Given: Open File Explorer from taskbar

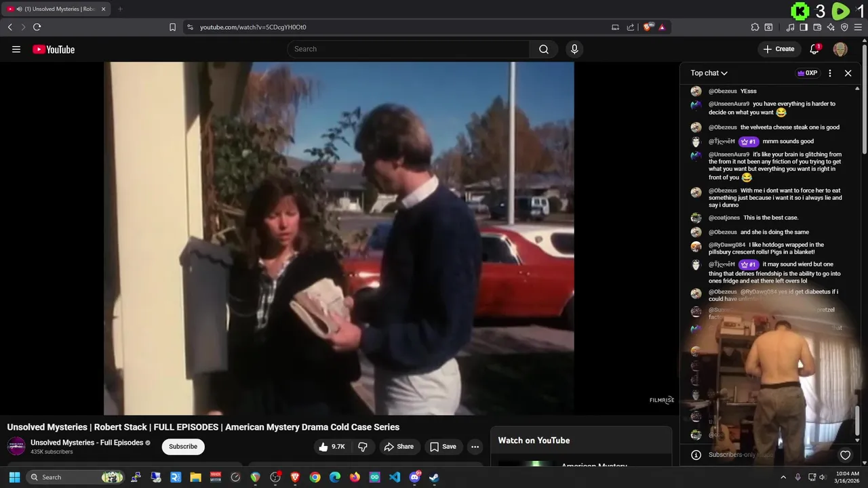Looking at the screenshot, I should pyautogui.click(x=195, y=477).
